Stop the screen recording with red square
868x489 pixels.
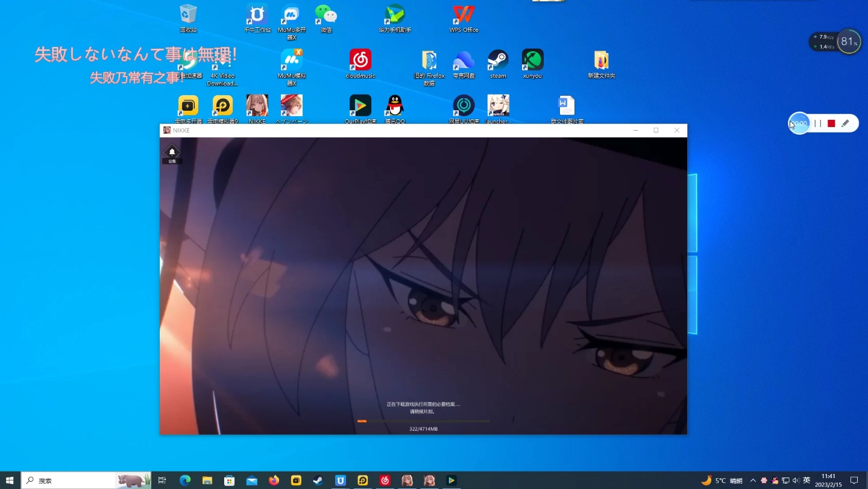click(x=831, y=123)
